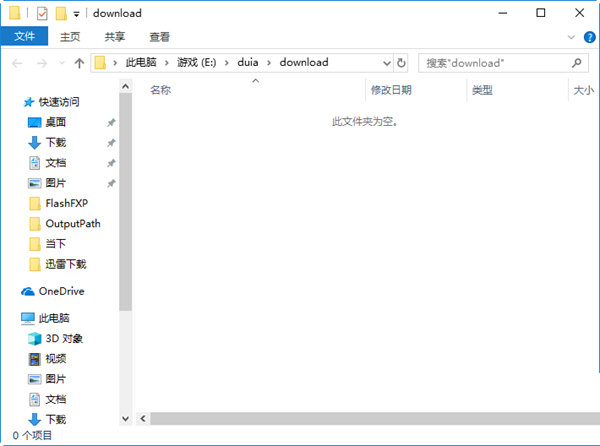Click the folder icon in the title bar
This screenshot has width=600, height=446.
click(x=15, y=13)
